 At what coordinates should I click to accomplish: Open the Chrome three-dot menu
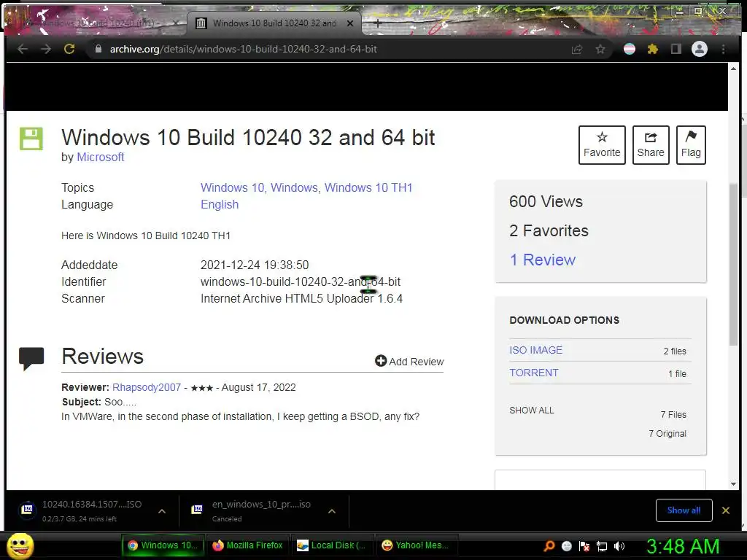point(723,49)
